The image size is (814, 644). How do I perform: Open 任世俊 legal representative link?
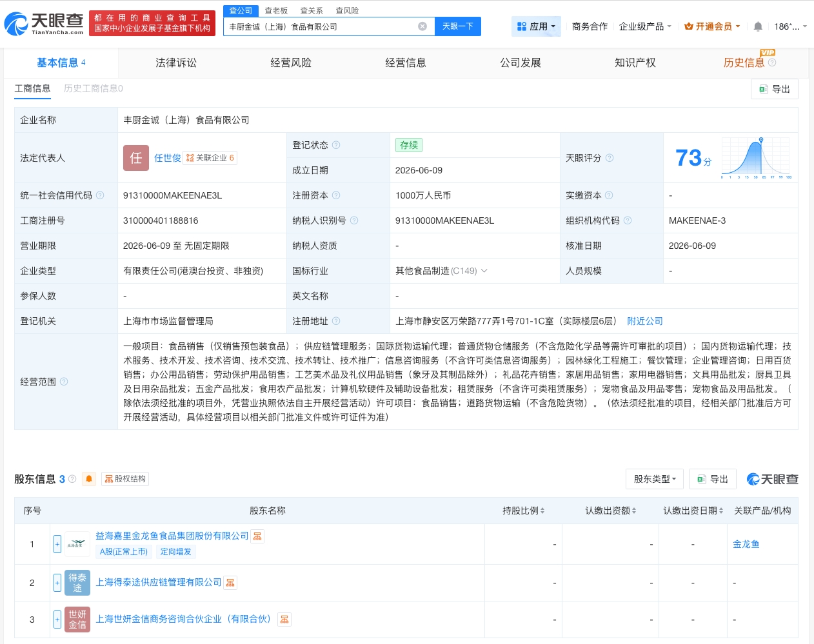pyautogui.click(x=167, y=158)
